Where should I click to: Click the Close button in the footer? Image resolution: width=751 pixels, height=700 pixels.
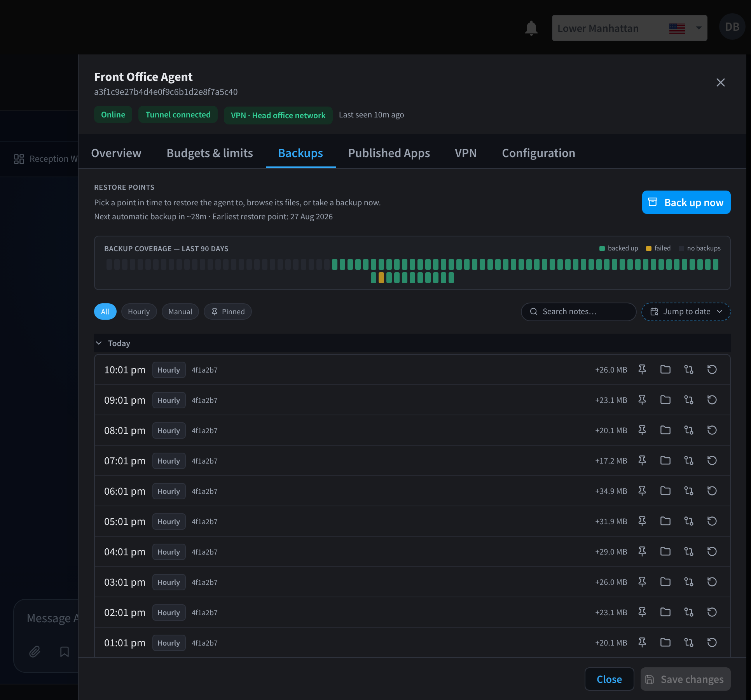pos(609,679)
